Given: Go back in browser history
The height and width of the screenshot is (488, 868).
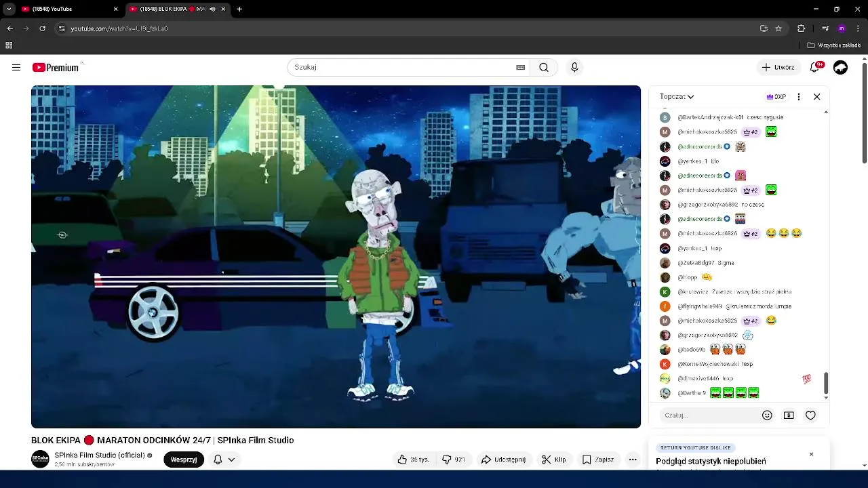Looking at the screenshot, I should coord(9,28).
